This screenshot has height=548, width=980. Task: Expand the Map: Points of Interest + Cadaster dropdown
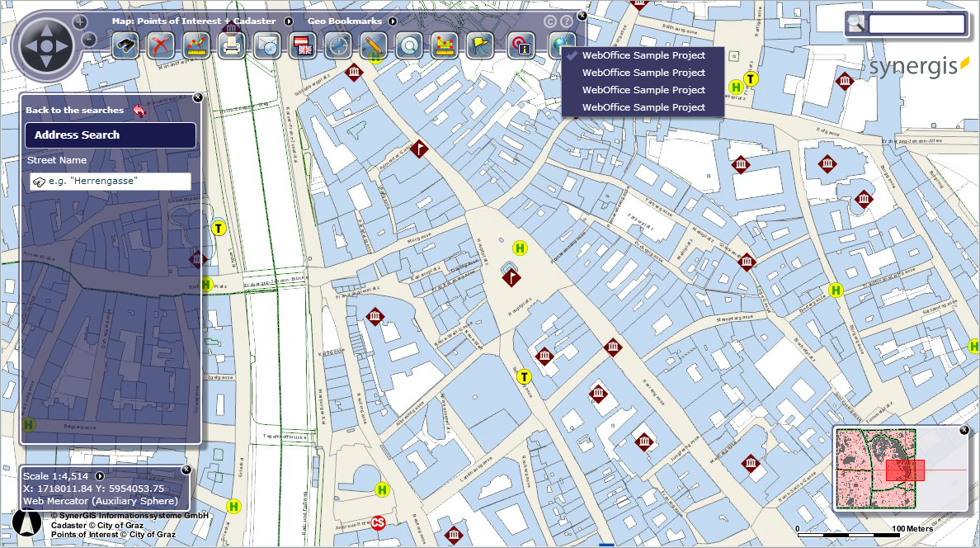tap(288, 21)
